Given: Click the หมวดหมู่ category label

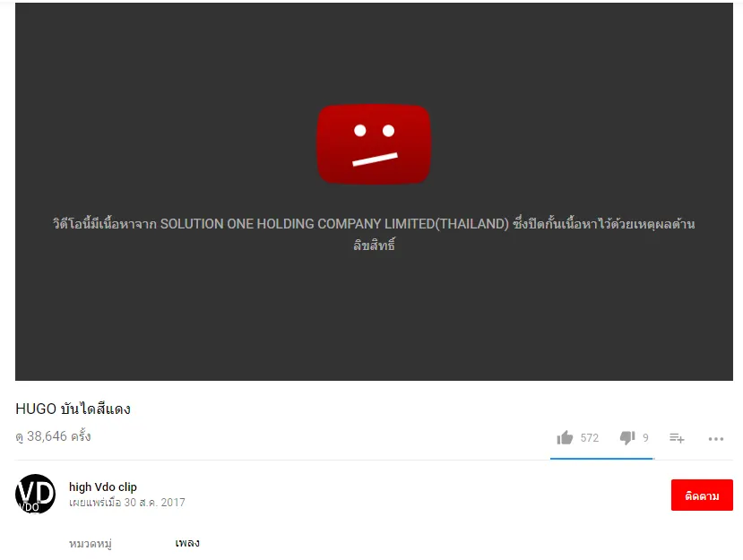Looking at the screenshot, I should [91, 543].
